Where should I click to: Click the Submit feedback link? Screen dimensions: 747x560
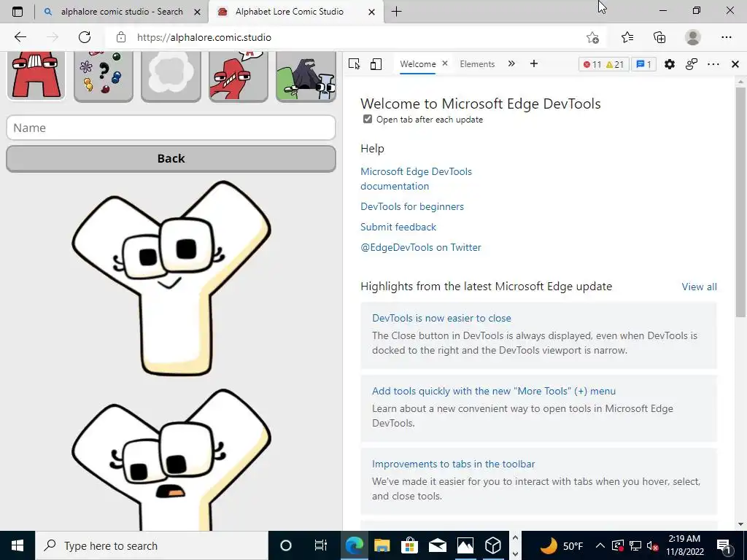[398, 227]
